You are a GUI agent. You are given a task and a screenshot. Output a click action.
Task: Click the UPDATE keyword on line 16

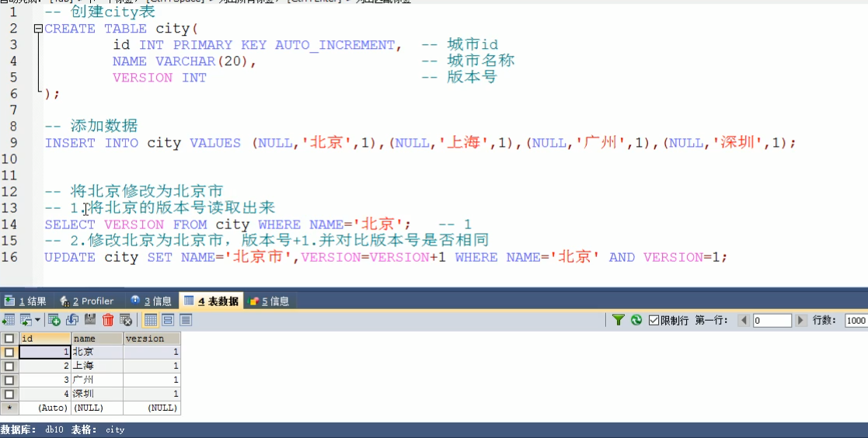coord(70,257)
